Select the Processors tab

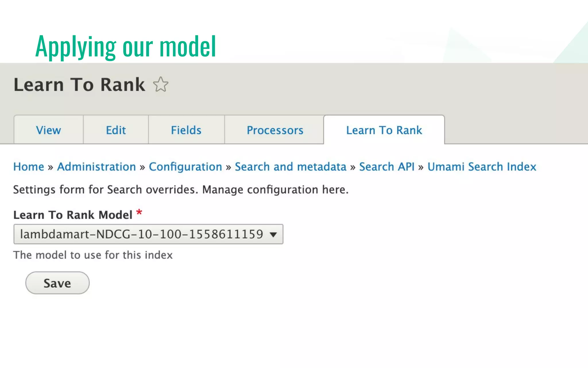(x=275, y=130)
